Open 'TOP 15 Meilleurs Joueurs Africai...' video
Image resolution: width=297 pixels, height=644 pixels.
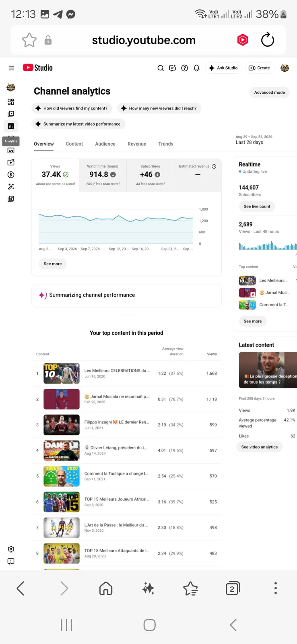(116, 500)
